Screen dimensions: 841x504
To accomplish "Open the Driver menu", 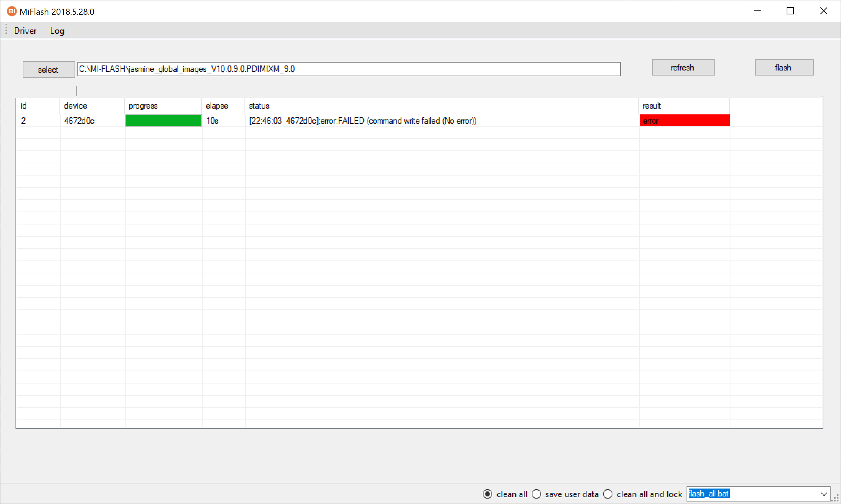I will (x=25, y=31).
